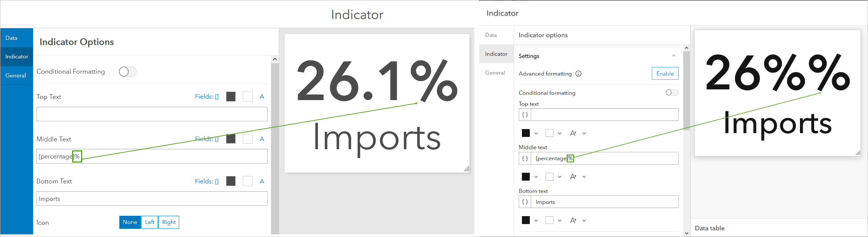Click the Advanced formatting info icon
The height and width of the screenshot is (237, 868).
(578, 73)
